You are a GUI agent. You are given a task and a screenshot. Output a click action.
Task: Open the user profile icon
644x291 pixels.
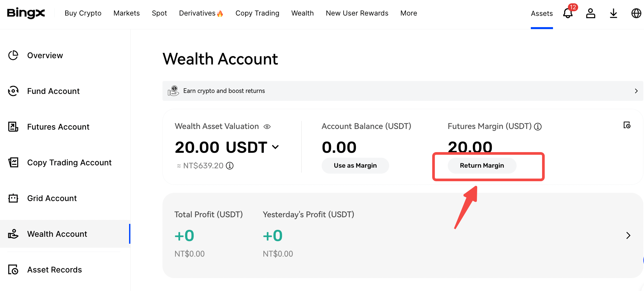591,13
